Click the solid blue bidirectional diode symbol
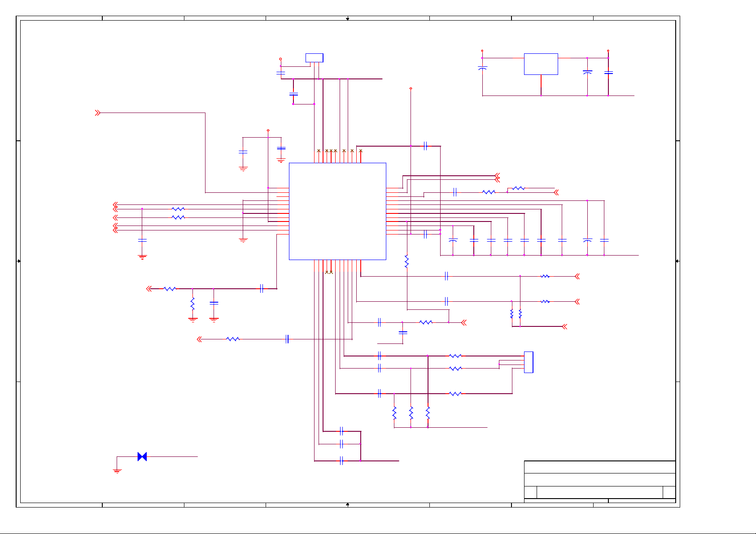This screenshot has width=756, height=534. pos(142,456)
